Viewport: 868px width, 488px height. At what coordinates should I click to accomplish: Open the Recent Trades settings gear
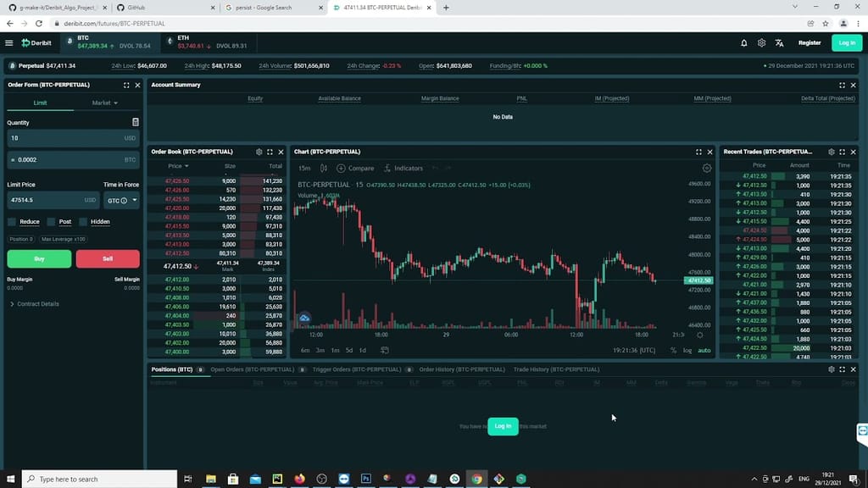click(x=832, y=152)
